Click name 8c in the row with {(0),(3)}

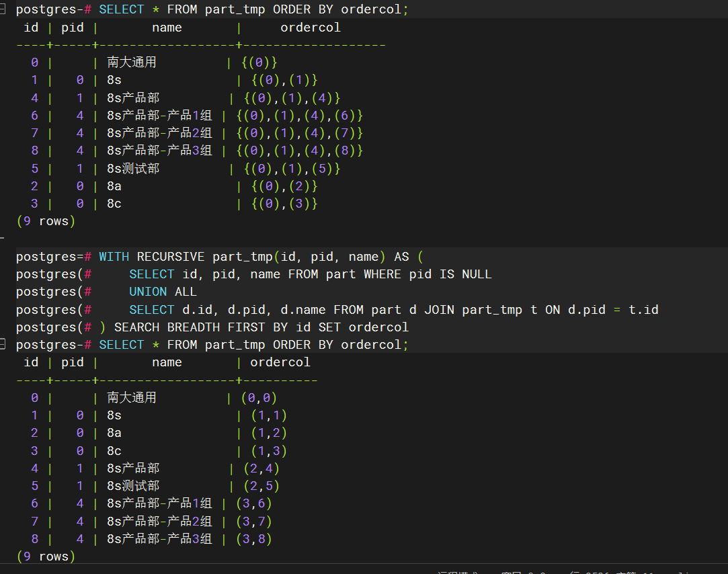click(114, 204)
